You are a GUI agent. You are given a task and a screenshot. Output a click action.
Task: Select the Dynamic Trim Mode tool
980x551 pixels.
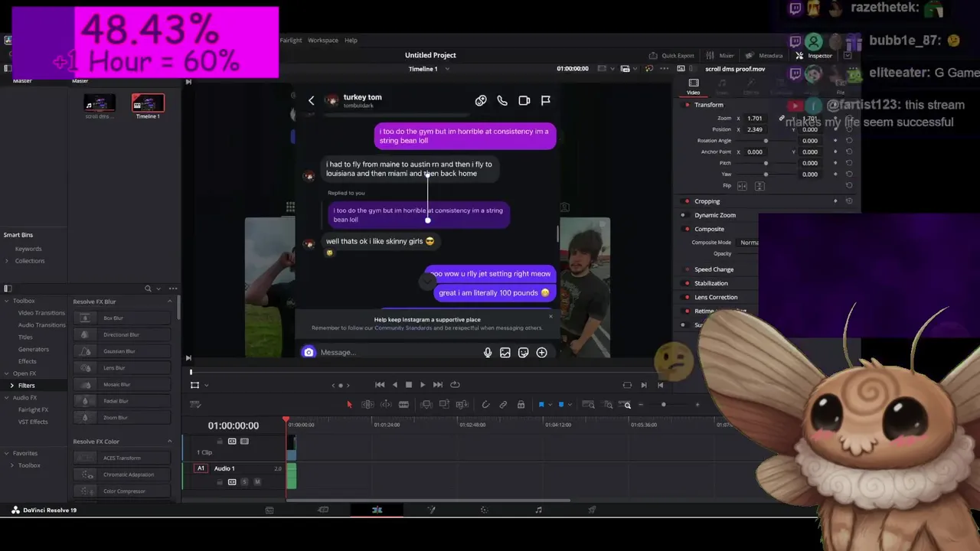[386, 405]
